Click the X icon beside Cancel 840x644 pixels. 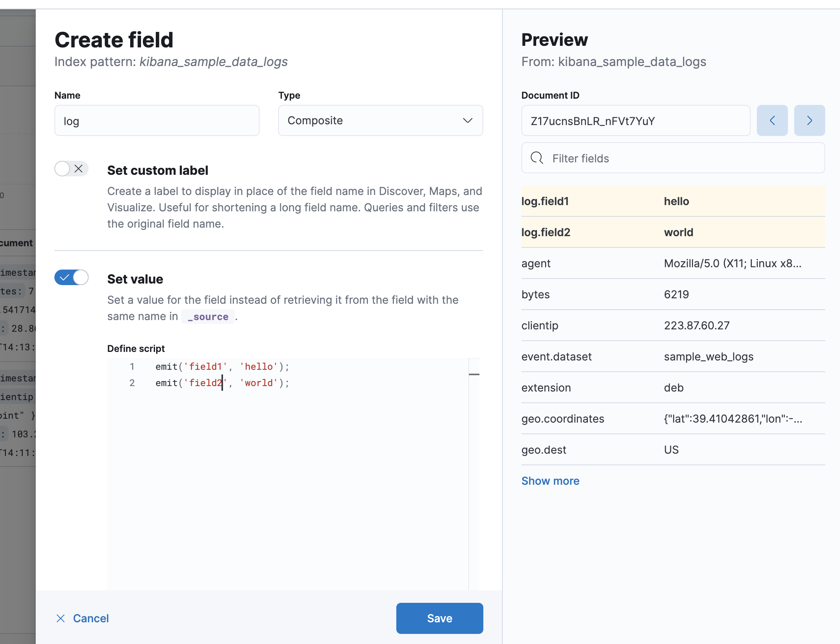[61, 618]
